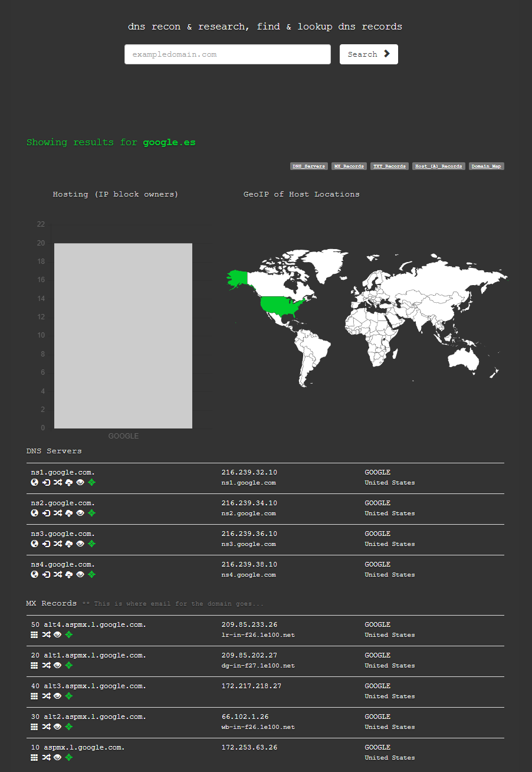Click the eye icon under alt2.aspmx.l.google.com
This screenshot has width=532, height=772.
57,727
